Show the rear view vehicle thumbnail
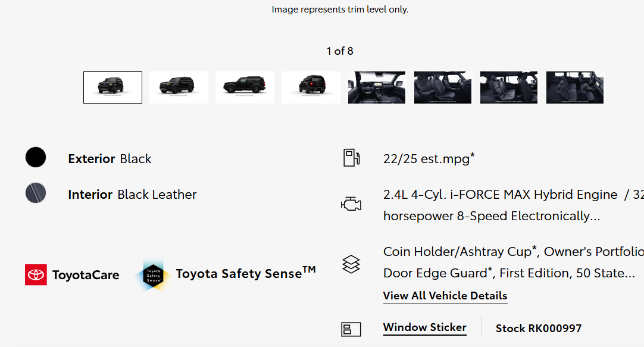Viewport: 644px width, 347px height. pyautogui.click(x=311, y=87)
